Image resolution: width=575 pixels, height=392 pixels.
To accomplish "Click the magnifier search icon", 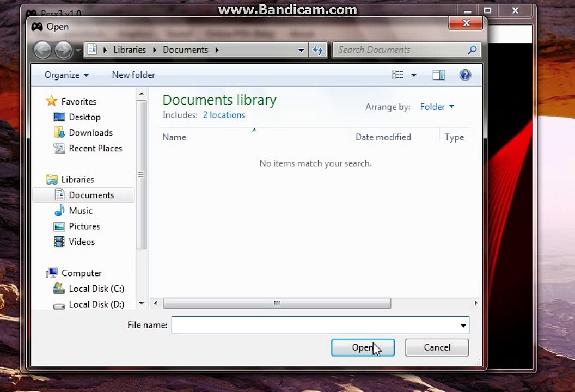I will pyautogui.click(x=472, y=50).
